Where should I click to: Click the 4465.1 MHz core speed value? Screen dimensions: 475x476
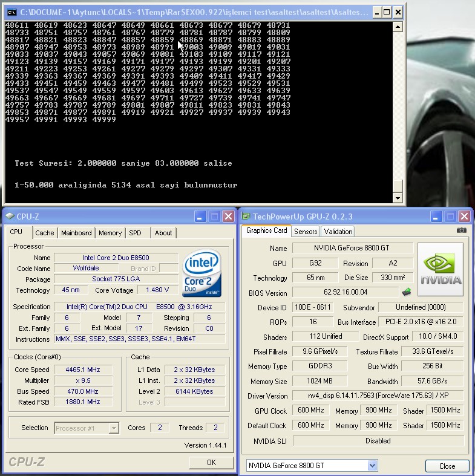pyautogui.click(x=83, y=370)
